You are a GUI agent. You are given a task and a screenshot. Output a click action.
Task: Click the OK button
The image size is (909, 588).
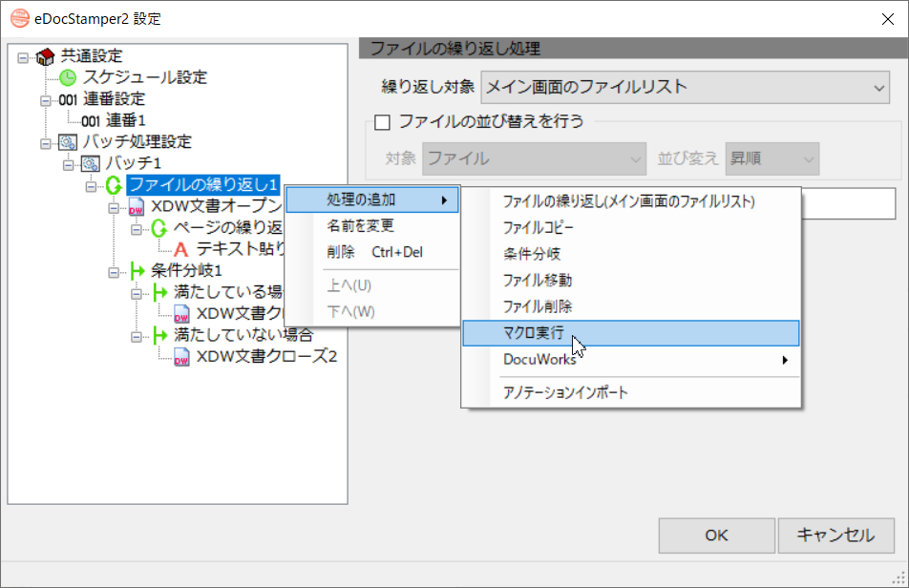tap(716, 535)
